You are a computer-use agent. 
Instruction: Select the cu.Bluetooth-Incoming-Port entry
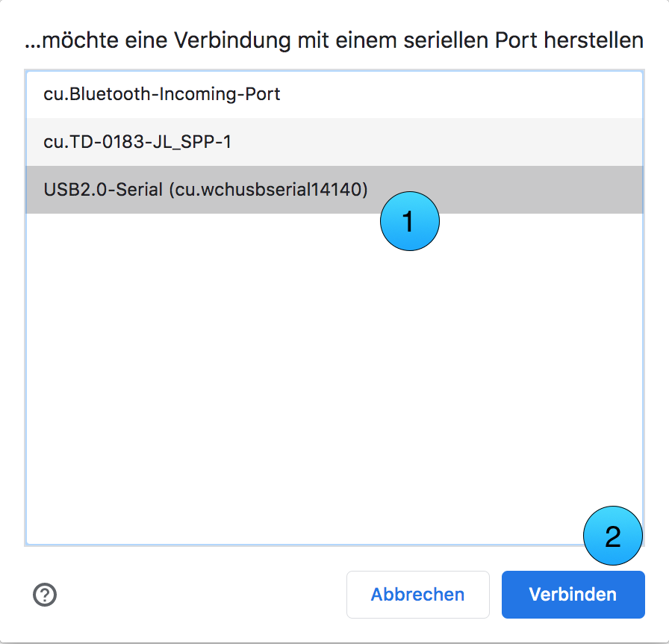pyautogui.click(x=334, y=94)
